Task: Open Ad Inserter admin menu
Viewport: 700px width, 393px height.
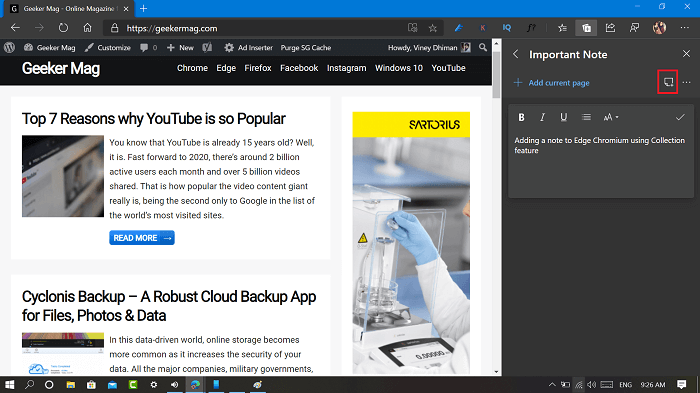Action: click(x=249, y=47)
